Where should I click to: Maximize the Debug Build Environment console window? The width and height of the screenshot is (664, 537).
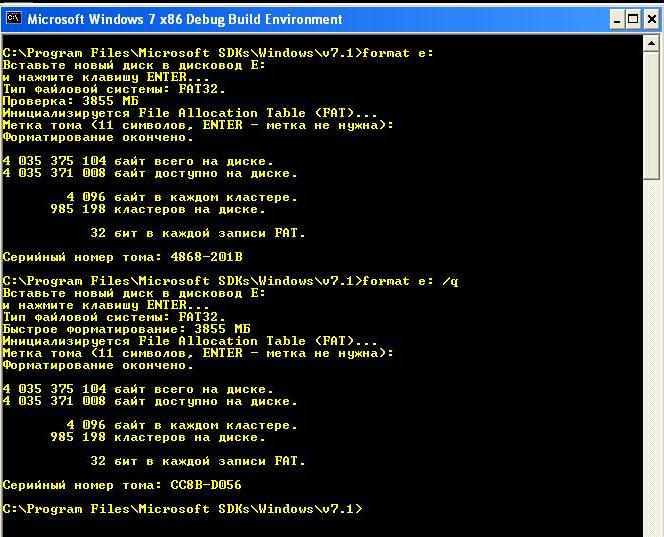pos(634,19)
